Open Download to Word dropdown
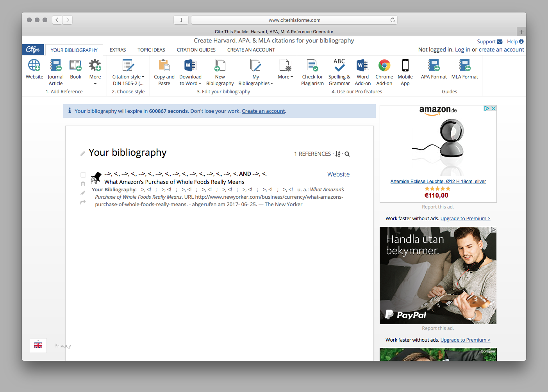548x392 pixels. tap(190, 72)
